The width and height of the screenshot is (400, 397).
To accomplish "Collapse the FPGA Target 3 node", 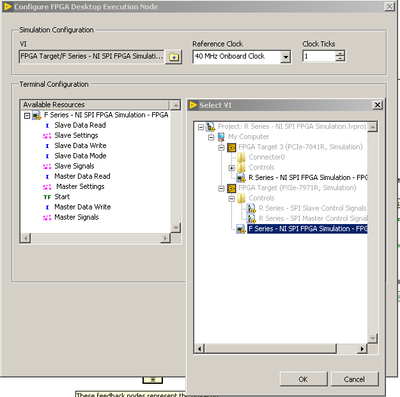I will (221, 148).
